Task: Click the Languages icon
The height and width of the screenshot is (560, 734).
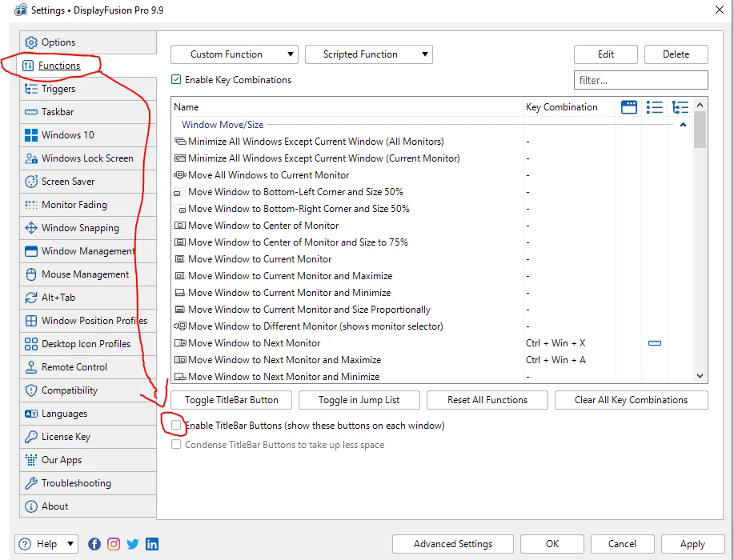Action: [x=31, y=414]
